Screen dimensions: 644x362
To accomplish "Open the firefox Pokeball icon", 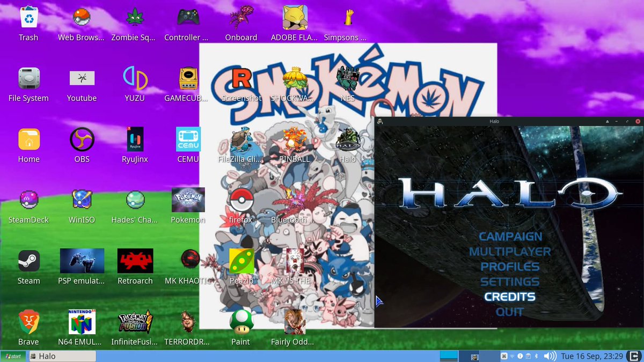I will tap(241, 200).
